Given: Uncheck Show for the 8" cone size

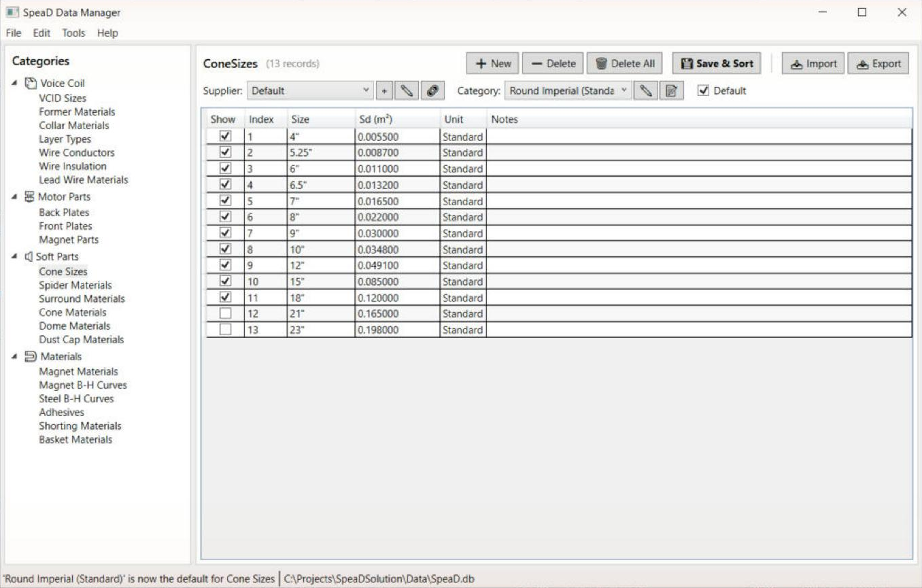Looking at the screenshot, I should click(226, 217).
